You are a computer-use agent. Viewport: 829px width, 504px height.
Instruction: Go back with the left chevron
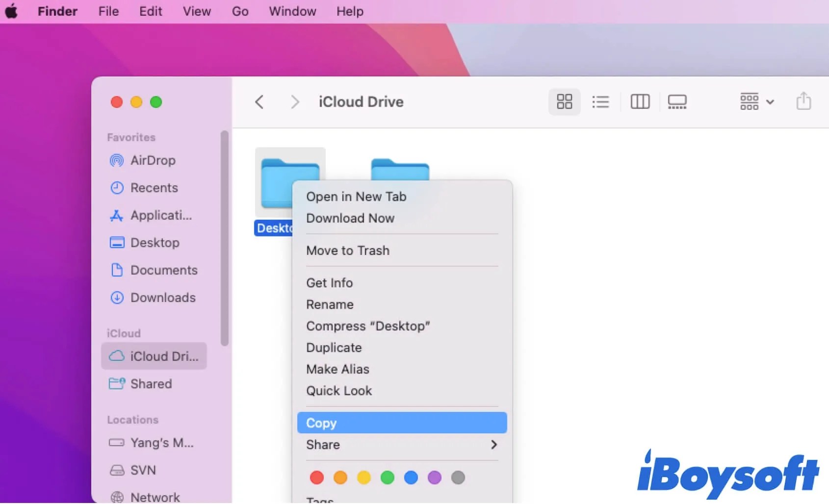pyautogui.click(x=259, y=102)
